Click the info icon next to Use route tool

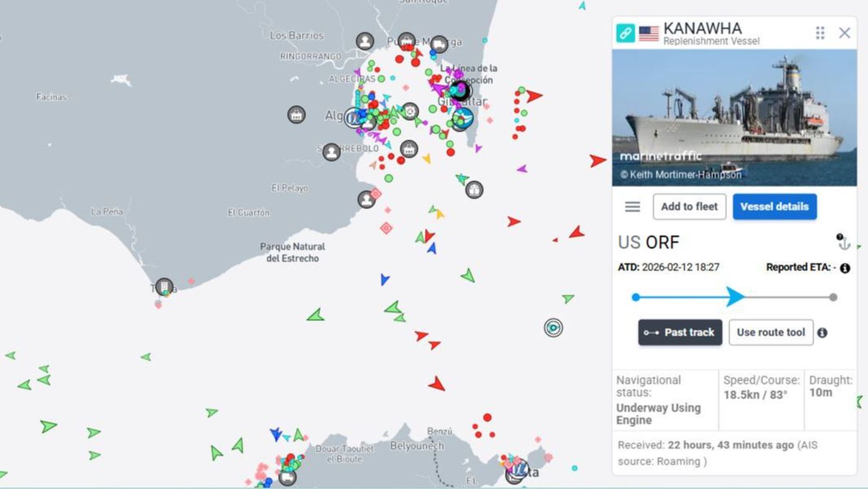[824, 332]
